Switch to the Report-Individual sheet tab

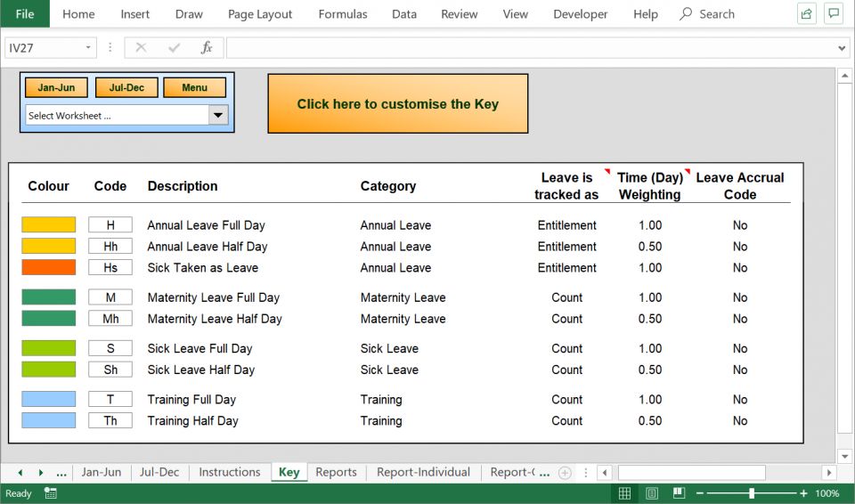click(423, 472)
